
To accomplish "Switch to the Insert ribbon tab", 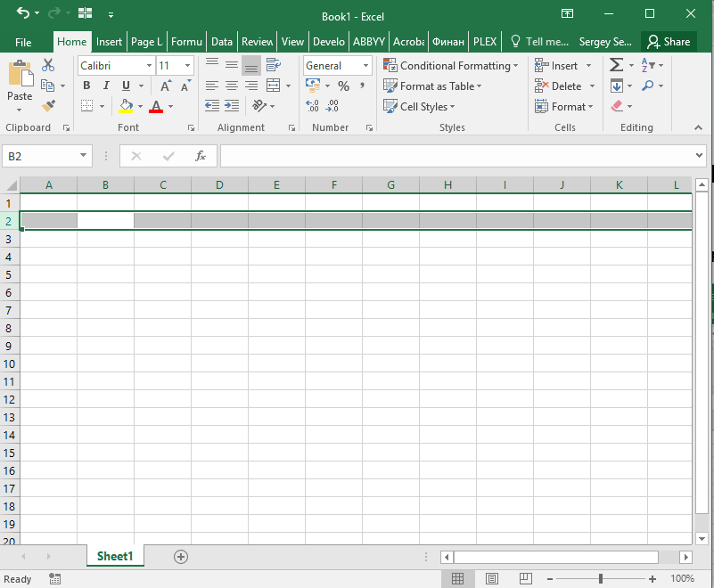I will 110,42.
